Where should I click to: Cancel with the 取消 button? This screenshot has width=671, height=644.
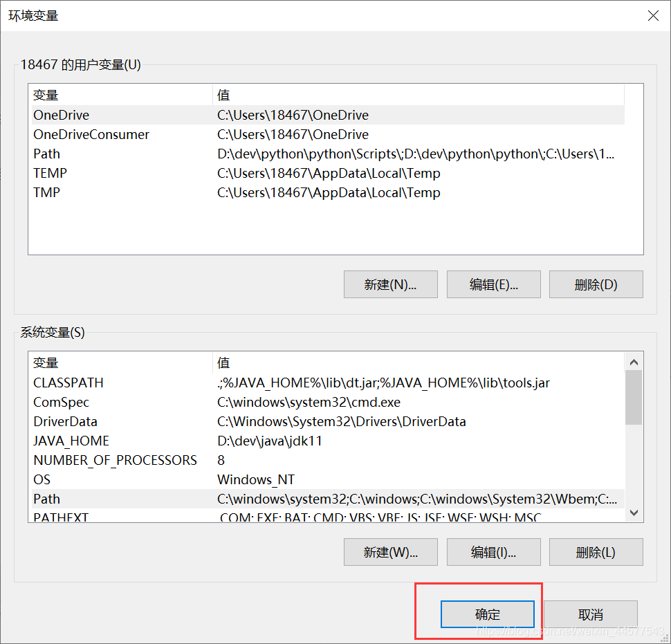591,614
